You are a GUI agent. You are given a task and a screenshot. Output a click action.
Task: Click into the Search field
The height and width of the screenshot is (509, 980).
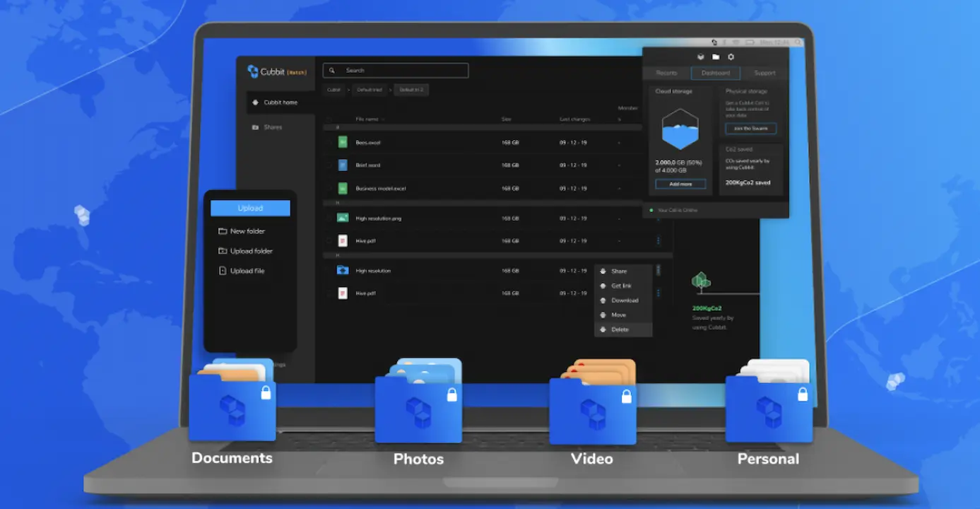396,71
